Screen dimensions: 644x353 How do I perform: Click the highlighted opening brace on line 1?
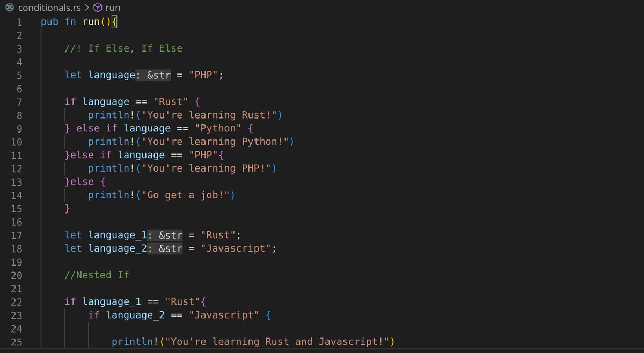[x=114, y=22]
